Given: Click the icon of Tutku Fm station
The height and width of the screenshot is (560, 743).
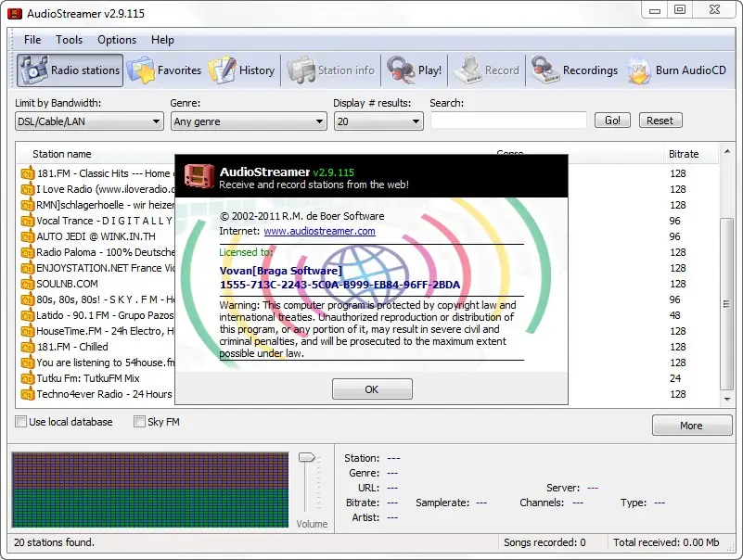Looking at the screenshot, I should (28, 378).
